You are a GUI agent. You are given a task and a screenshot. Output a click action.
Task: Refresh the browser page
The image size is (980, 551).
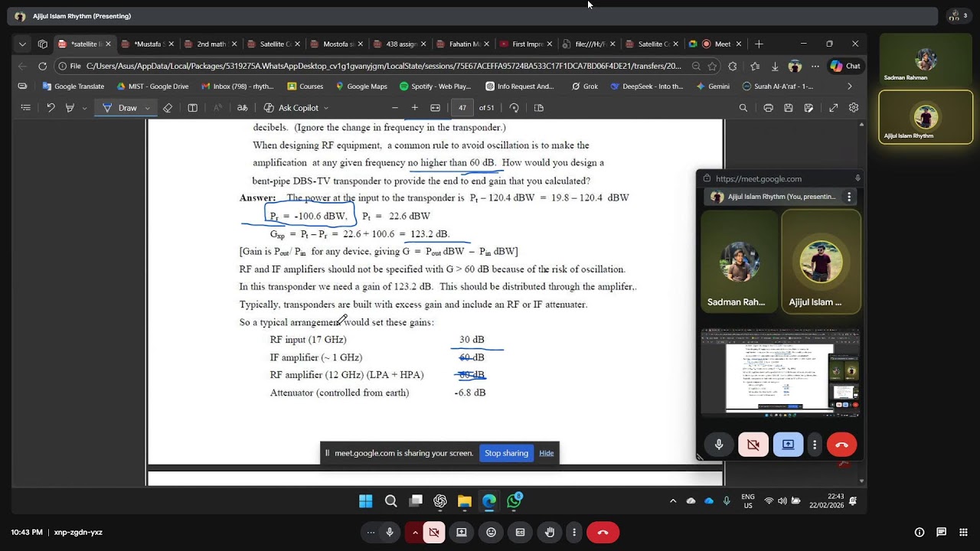coord(42,66)
